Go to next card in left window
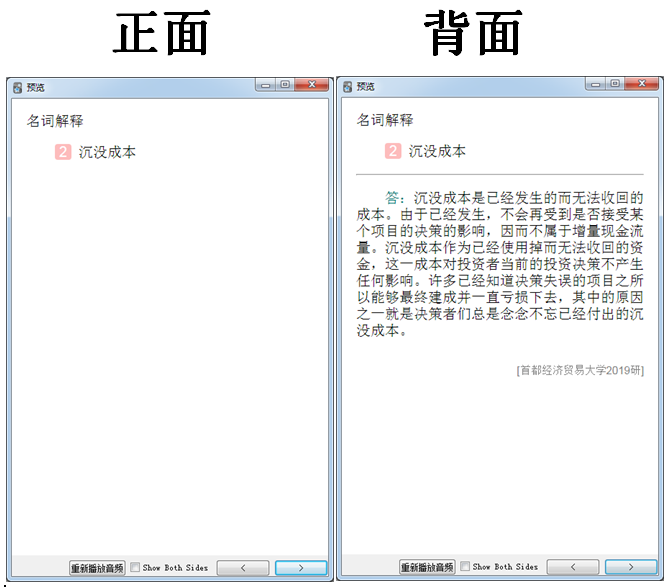The width and height of the screenshot is (670, 587). pyautogui.click(x=301, y=568)
